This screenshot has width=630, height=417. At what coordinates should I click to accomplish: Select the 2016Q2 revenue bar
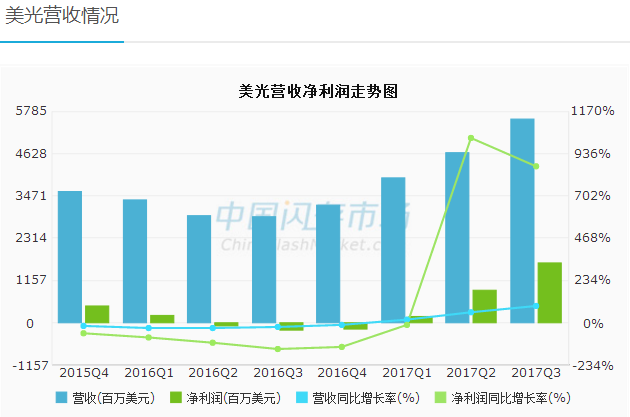(x=199, y=269)
